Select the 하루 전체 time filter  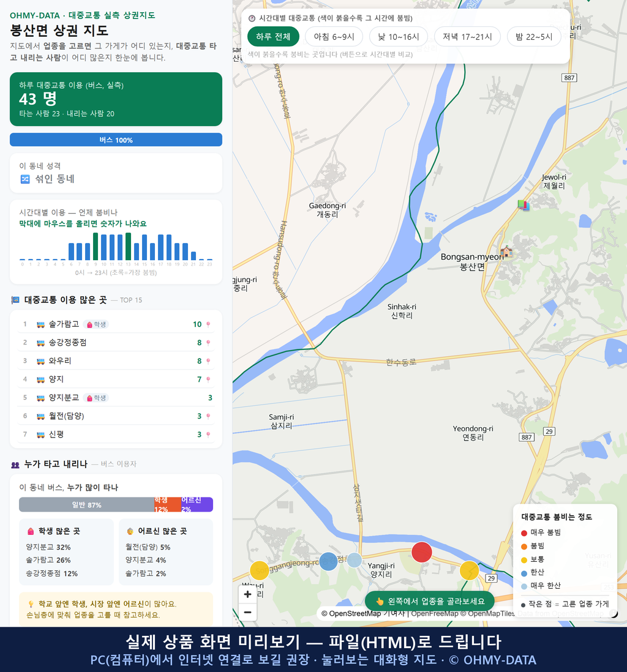(x=273, y=37)
